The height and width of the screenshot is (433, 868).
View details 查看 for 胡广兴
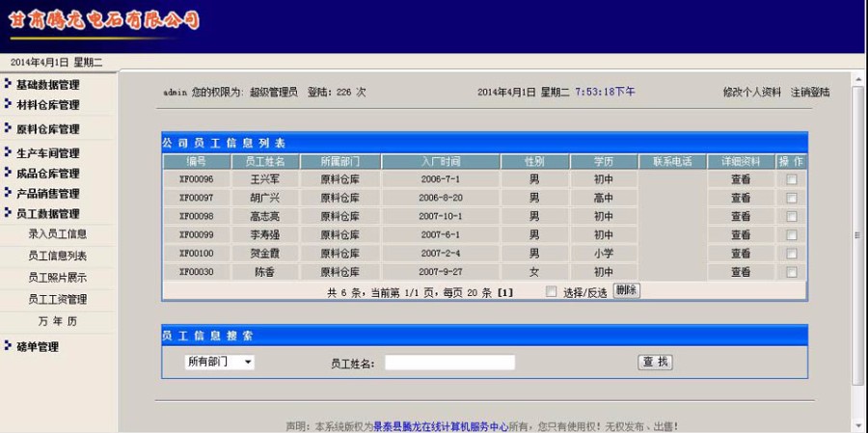click(x=740, y=198)
